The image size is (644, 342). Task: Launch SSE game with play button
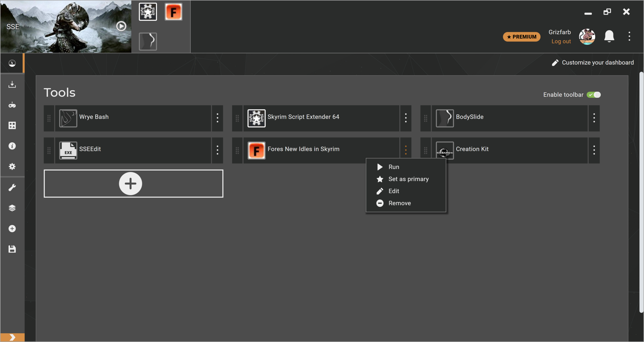(x=121, y=26)
